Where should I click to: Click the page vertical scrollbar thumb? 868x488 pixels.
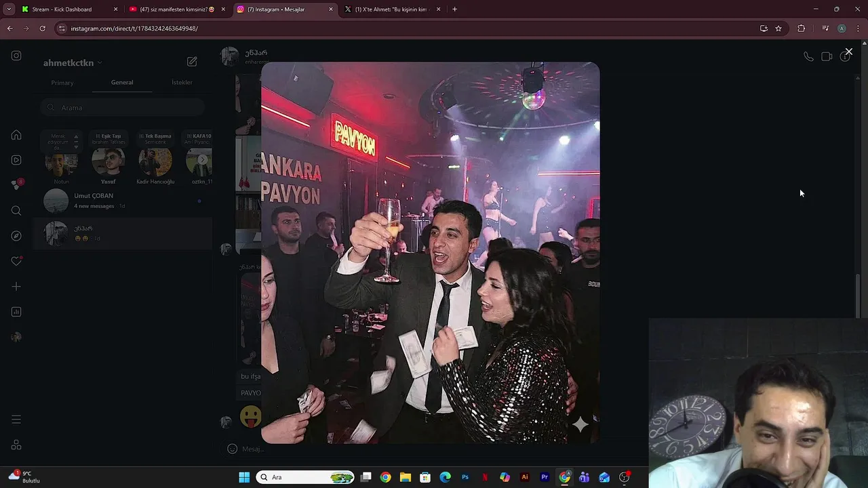(x=858, y=295)
